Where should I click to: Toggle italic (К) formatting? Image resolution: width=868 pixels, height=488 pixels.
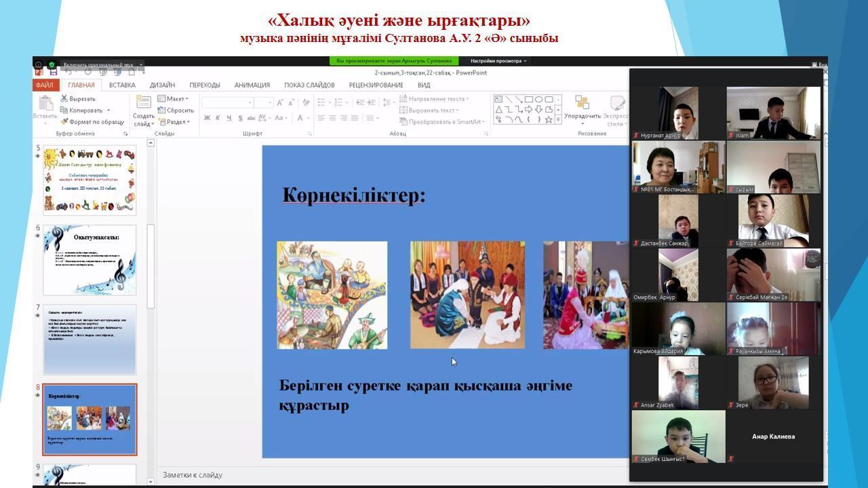click(218, 118)
